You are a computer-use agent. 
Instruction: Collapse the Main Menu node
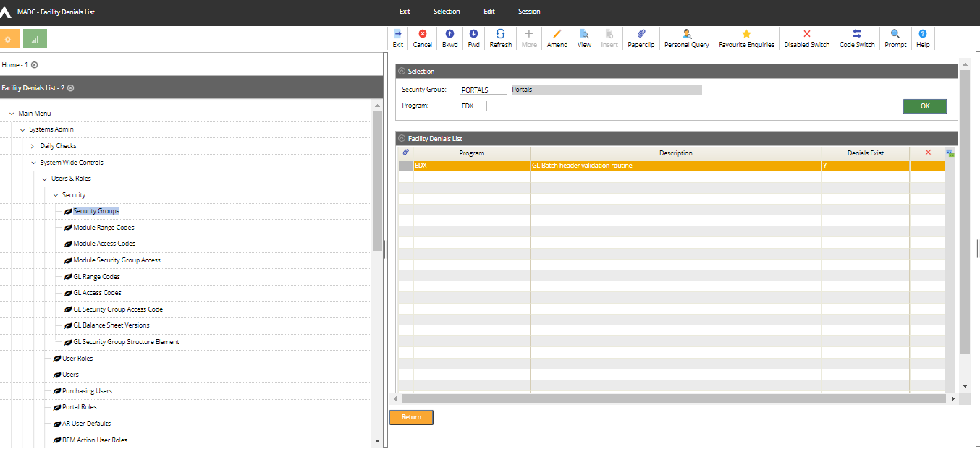tap(12, 114)
